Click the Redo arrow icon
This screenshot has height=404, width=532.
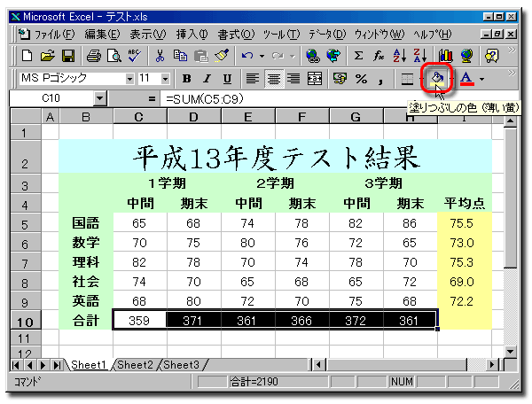(278, 55)
